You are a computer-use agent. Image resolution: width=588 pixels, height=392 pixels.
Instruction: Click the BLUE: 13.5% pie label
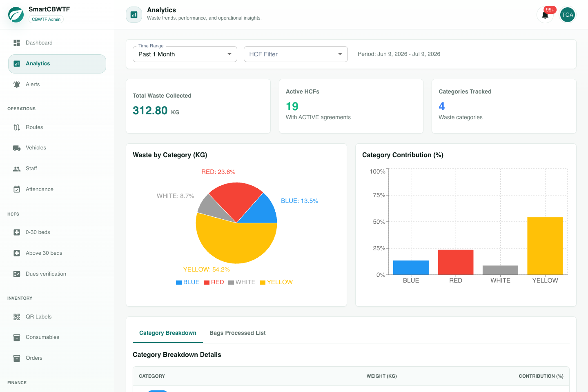[300, 201]
